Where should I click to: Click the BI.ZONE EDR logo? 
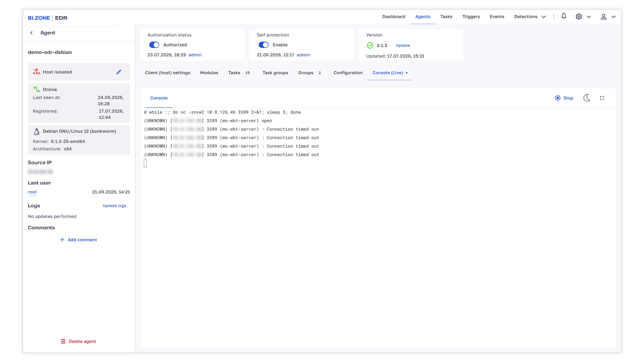(47, 18)
